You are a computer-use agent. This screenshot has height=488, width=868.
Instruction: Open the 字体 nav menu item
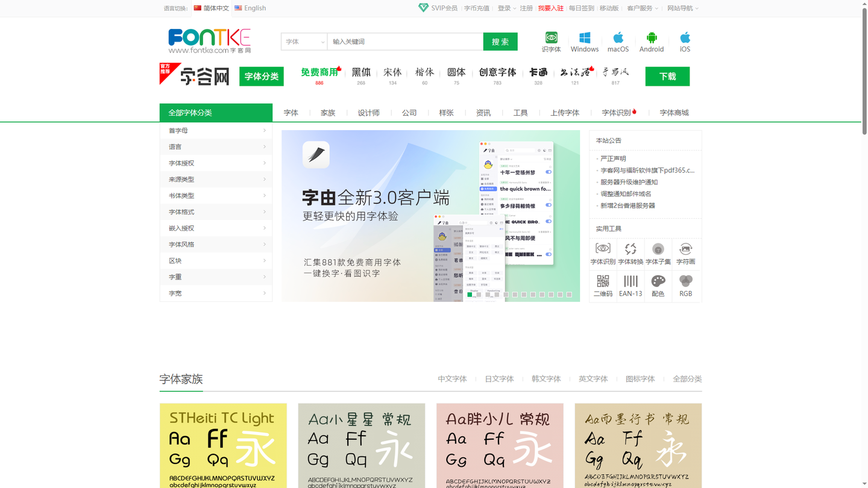[291, 113]
